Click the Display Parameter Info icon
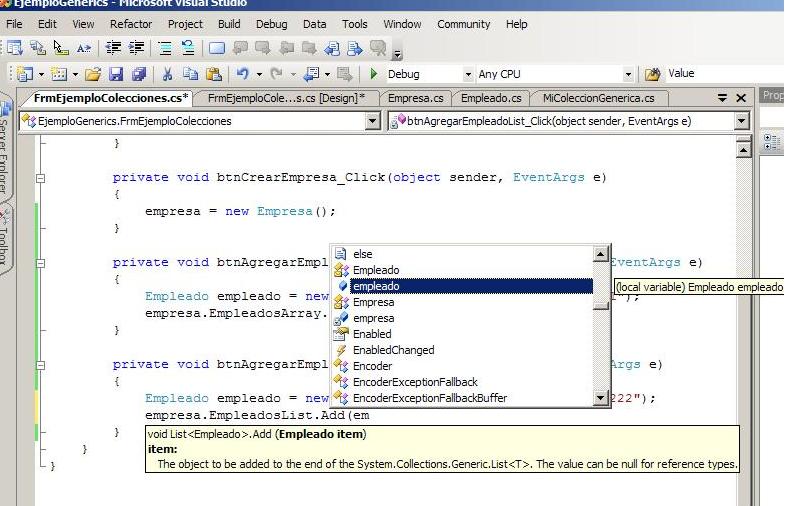The image size is (785, 506). (x=38, y=48)
